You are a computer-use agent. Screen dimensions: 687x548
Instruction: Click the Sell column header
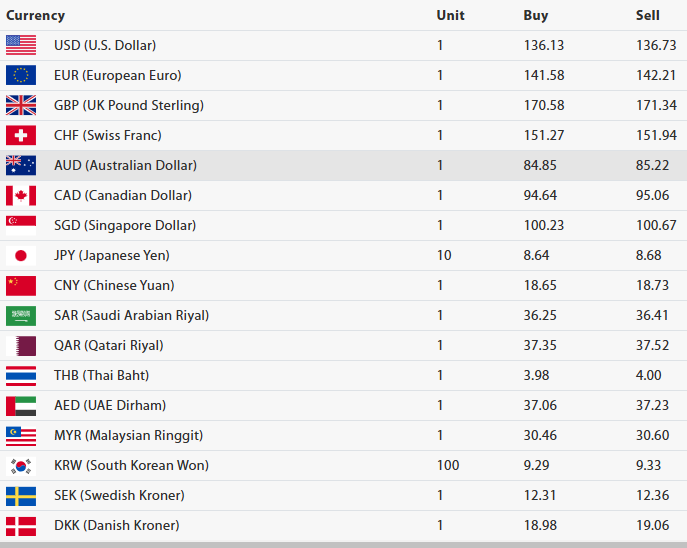point(648,15)
